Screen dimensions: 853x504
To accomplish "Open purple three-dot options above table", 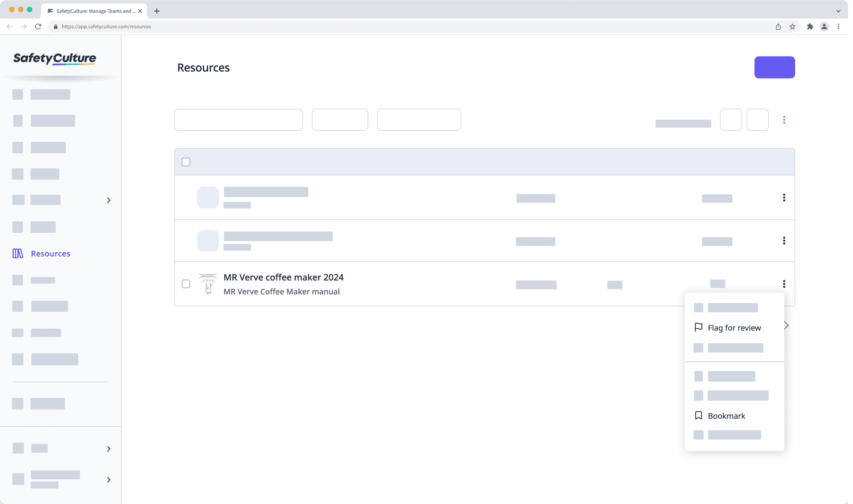I will [784, 120].
